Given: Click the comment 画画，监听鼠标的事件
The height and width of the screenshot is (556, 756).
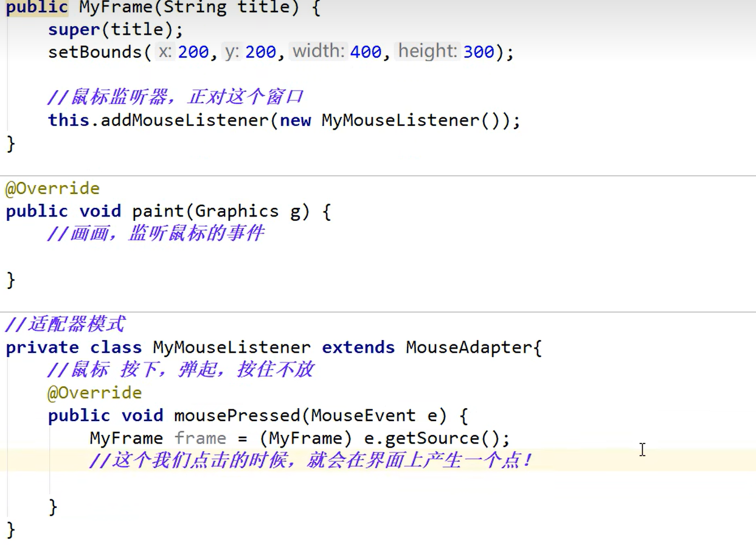Looking at the screenshot, I should pos(156,234).
